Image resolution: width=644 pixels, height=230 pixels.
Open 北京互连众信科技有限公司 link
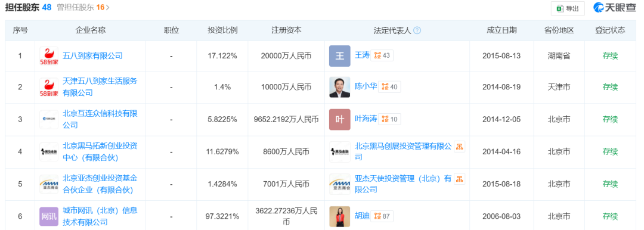100,119
